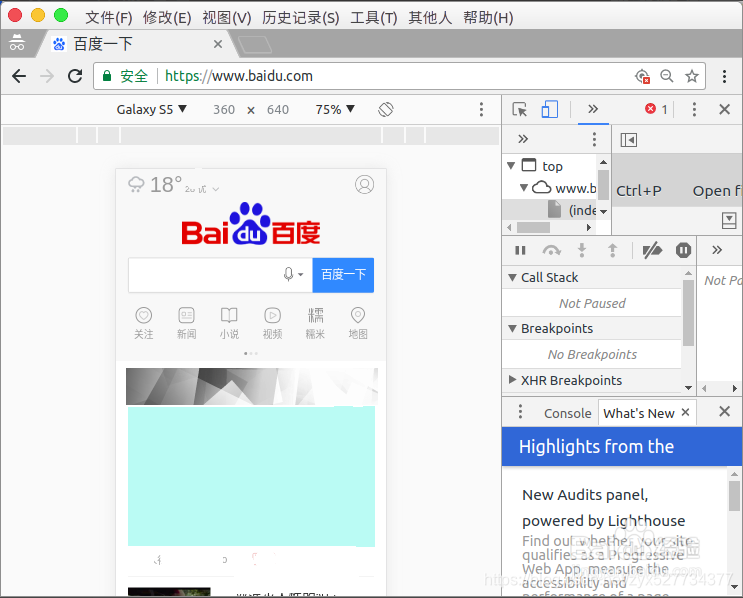Open the 工具(T) menu
This screenshot has width=743, height=598.
374,18
